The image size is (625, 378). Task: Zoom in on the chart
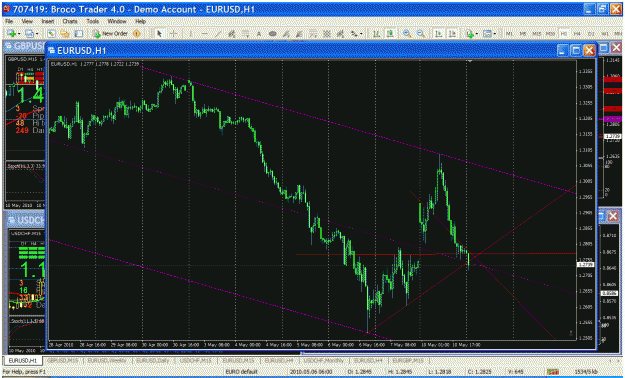tap(407, 34)
